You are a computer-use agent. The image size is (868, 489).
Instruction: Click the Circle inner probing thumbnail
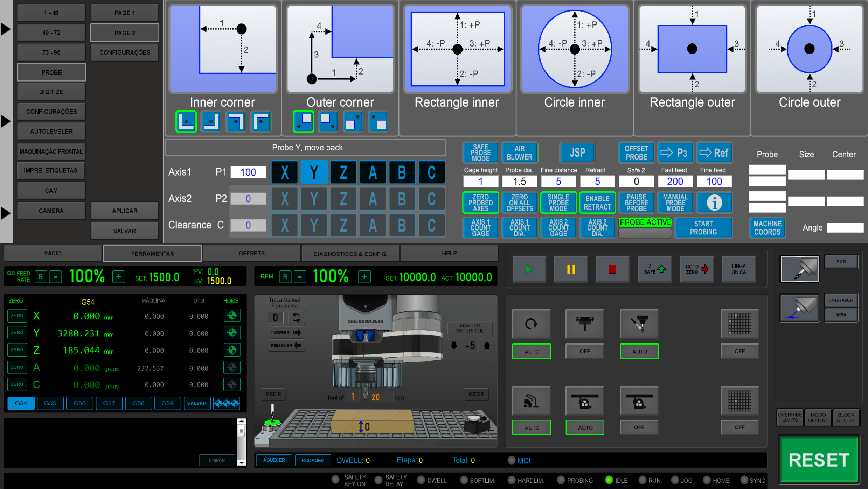coord(575,49)
